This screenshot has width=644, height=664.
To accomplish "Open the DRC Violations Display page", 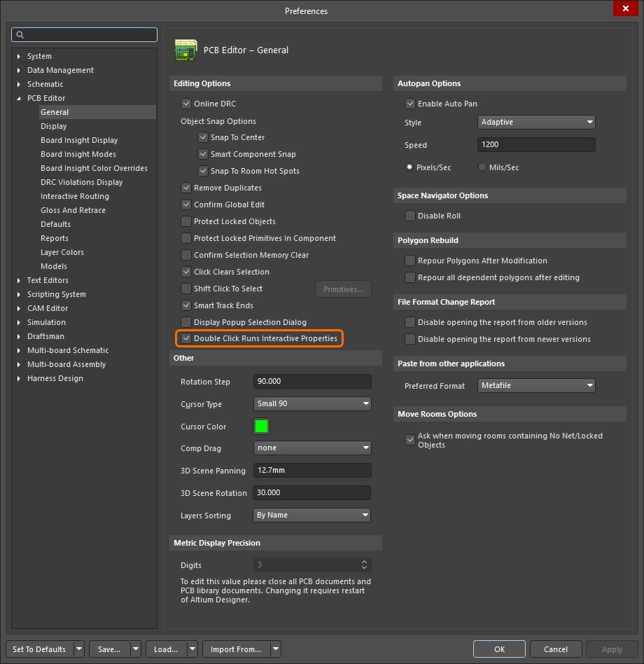I will tap(82, 182).
